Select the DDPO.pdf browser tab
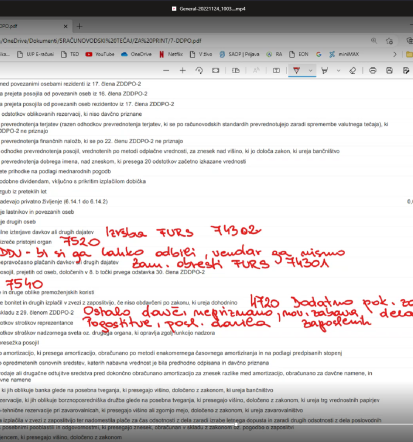This screenshot has height=442, width=413. point(32,26)
